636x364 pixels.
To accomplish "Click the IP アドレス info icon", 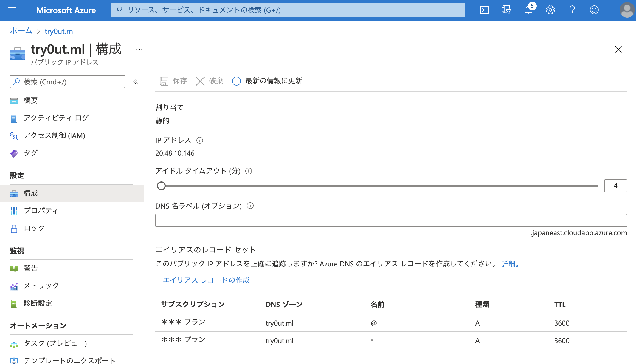I will pos(200,140).
